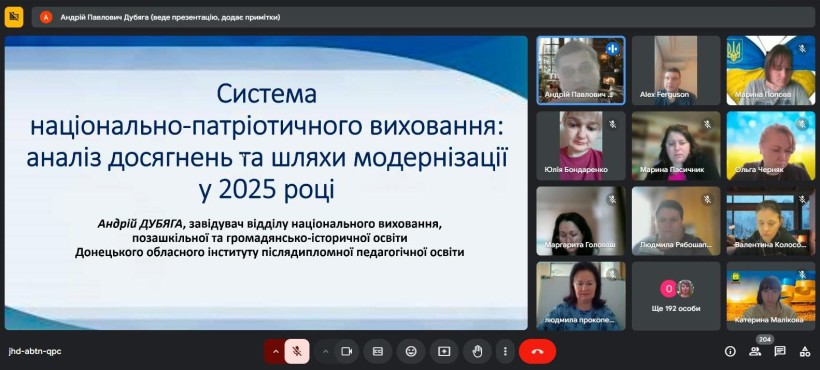Image resolution: width=820 pixels, height=370 pixels.
Task: Select Марина Пасичник's video tile
Action: click(x=676, y=146)
